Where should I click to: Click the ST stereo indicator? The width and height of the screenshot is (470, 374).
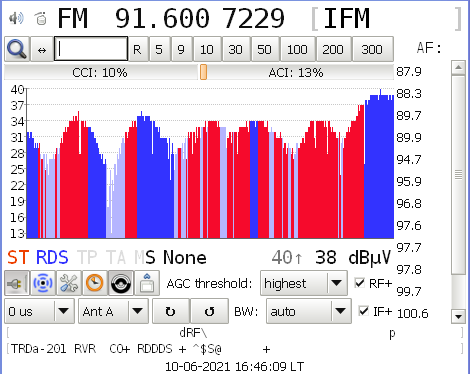[x=18, y=258]
